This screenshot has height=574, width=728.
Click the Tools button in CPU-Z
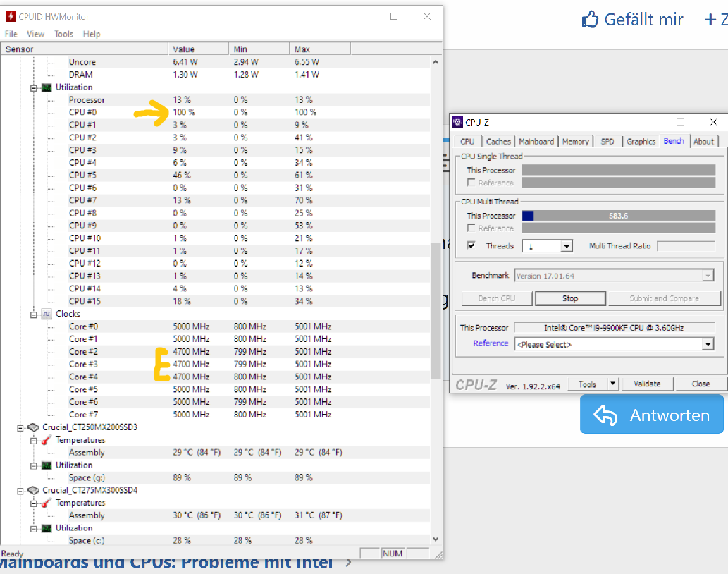coord(587,384)
